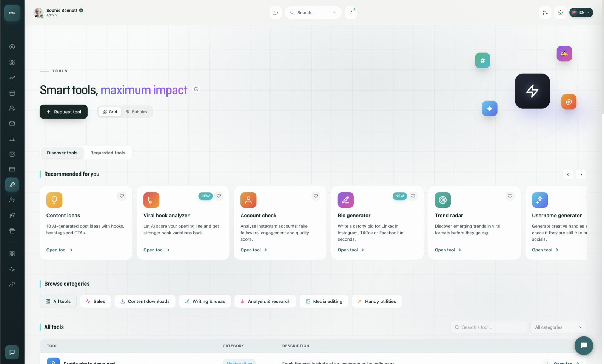Viewport: 604px width, 364px height.
Task: Open the chat bubble icon in top bar
Action: point(276,12)
